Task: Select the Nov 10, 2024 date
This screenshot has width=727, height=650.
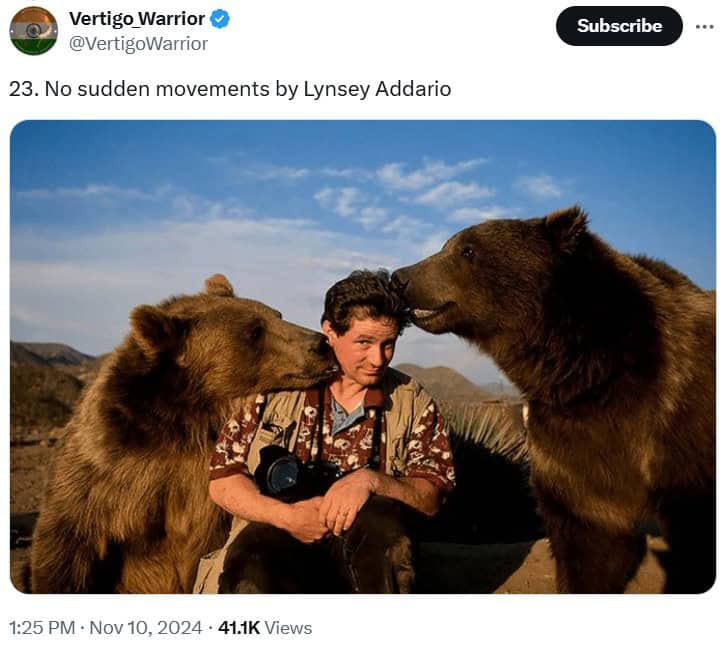Action: pos(144,628)
